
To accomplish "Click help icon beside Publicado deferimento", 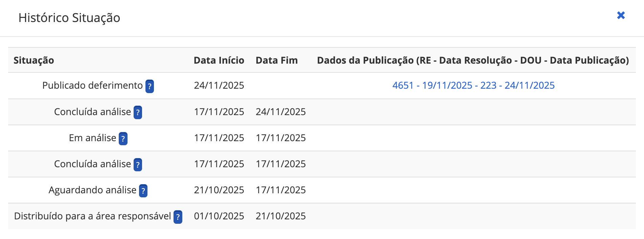I will click(149, 86).
